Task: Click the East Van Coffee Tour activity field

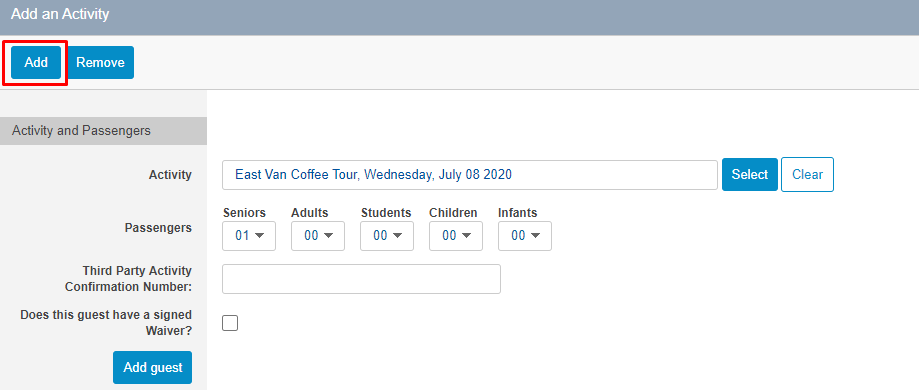Action: (469, 175)
